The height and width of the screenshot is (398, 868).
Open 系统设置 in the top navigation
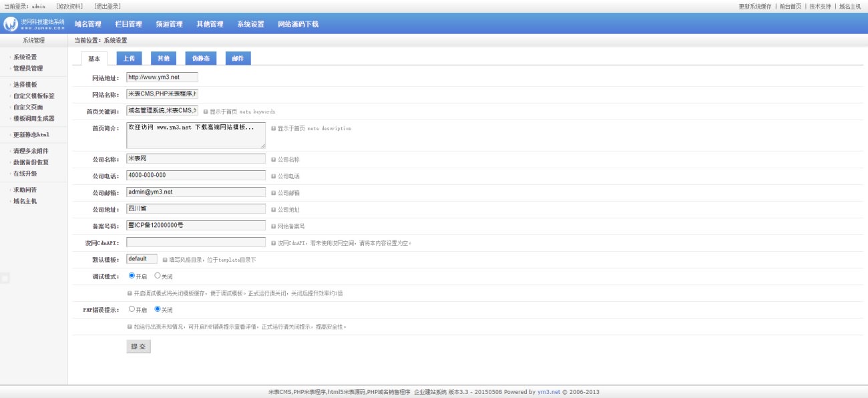251,24
